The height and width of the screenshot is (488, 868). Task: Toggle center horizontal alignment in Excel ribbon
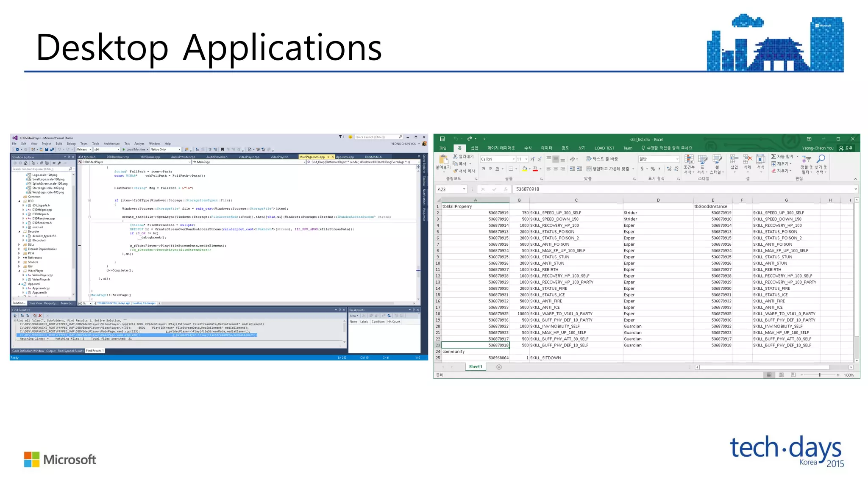pyautogui.click(x=556, y=169)
